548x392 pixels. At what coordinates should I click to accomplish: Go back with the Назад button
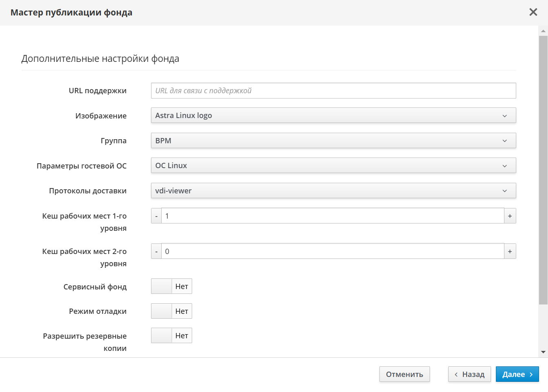pos(469,374)
